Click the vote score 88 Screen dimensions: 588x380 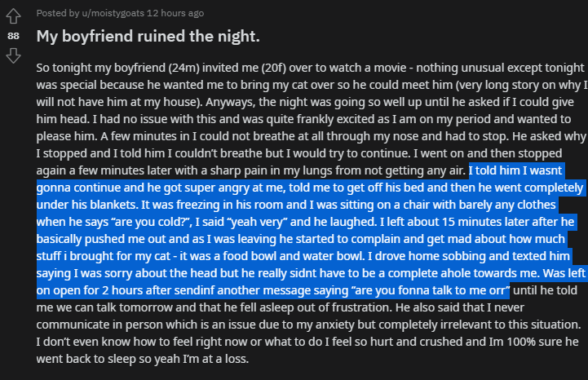click(x=13, y=36)
